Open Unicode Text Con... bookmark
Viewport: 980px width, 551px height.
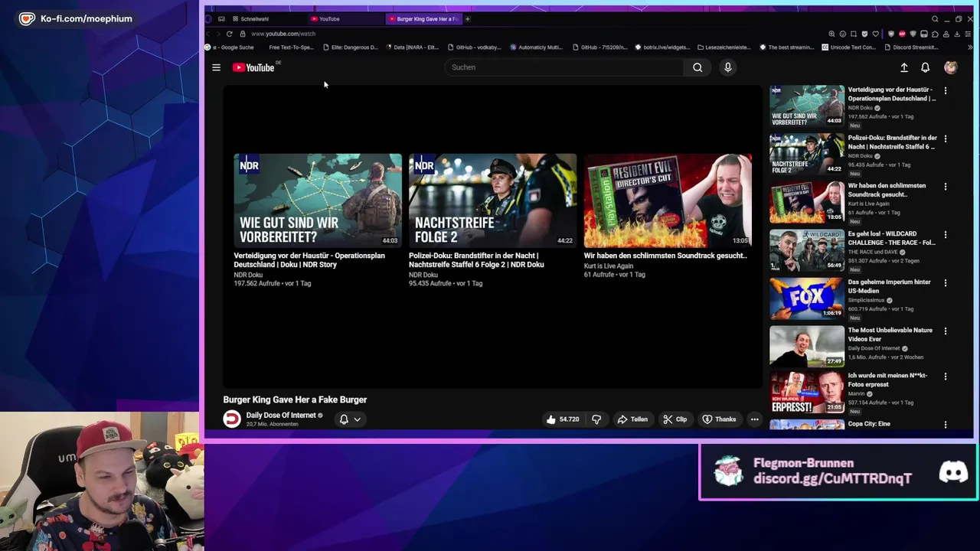click(x=848, y=47)
